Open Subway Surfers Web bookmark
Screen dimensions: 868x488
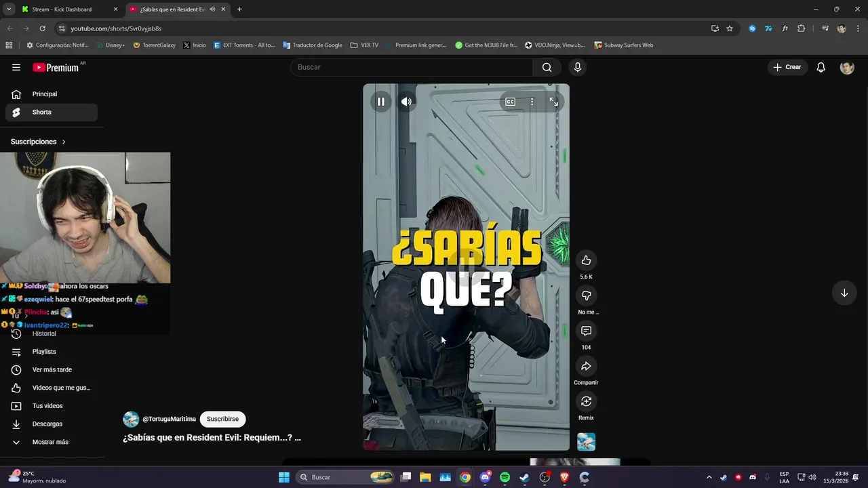(624, 45)
